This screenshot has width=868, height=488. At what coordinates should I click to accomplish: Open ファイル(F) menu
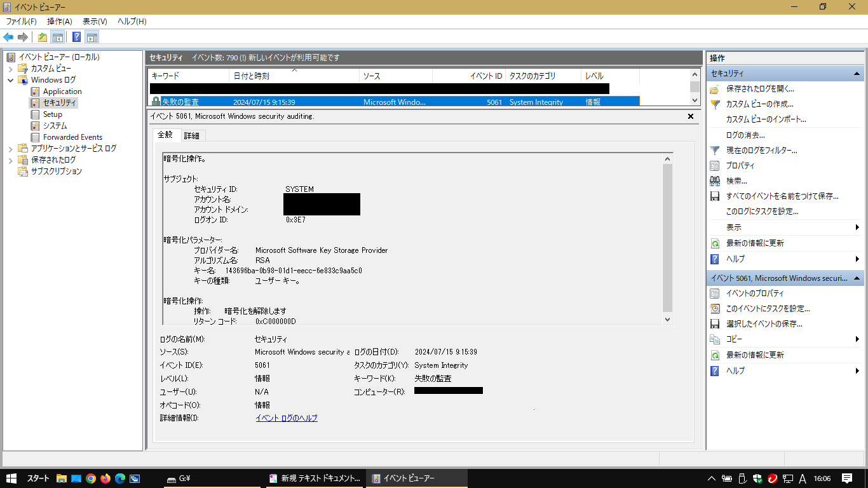pos(22,22)
